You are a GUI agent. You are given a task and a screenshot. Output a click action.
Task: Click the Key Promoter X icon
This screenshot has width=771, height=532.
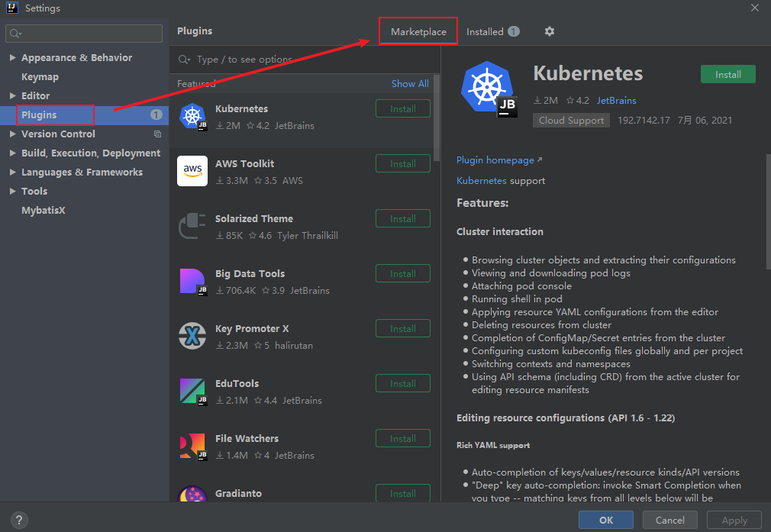coord(192,337)
